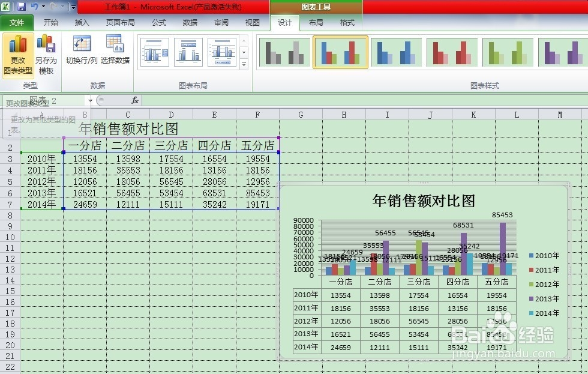This screenshot has width=588, height=374.
Task: Open the Name Box dropdown arrow
Action: (90, 100)
